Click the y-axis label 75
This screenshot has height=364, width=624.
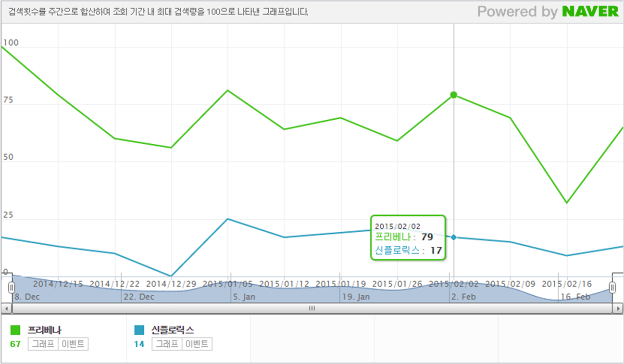(8, 100)
